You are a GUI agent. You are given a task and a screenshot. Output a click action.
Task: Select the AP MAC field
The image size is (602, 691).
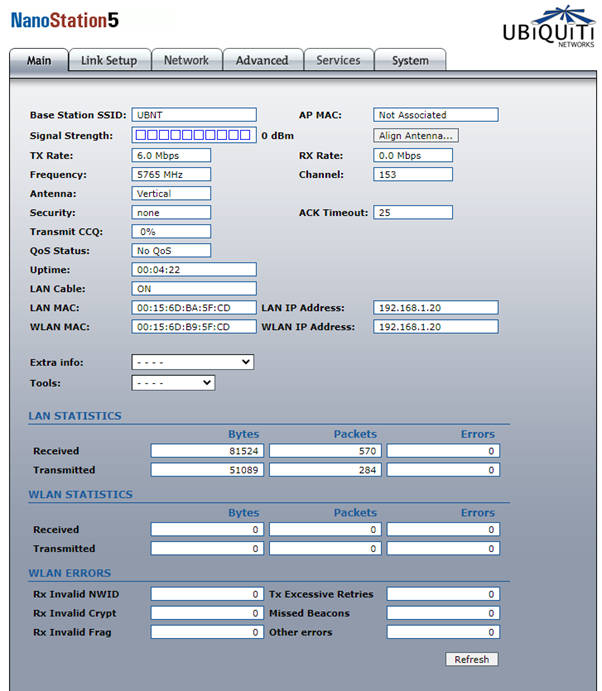click(x=435, y=115)
